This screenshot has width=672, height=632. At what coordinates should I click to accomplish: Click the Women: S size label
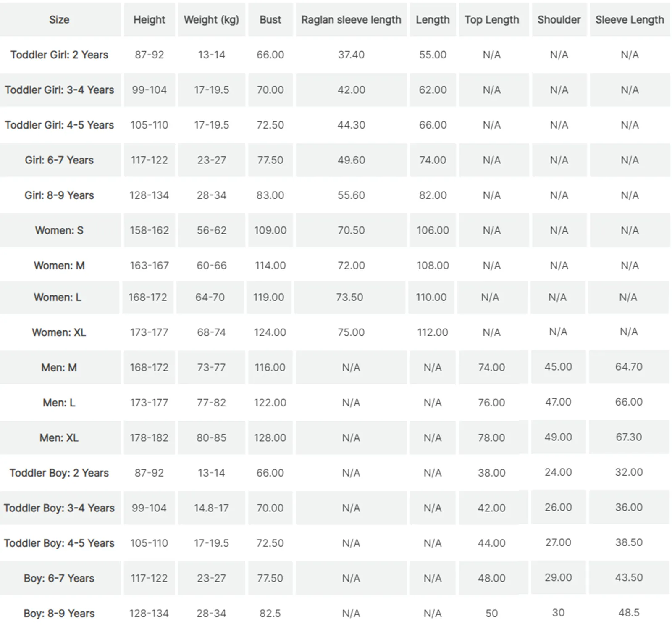(59, 230)
